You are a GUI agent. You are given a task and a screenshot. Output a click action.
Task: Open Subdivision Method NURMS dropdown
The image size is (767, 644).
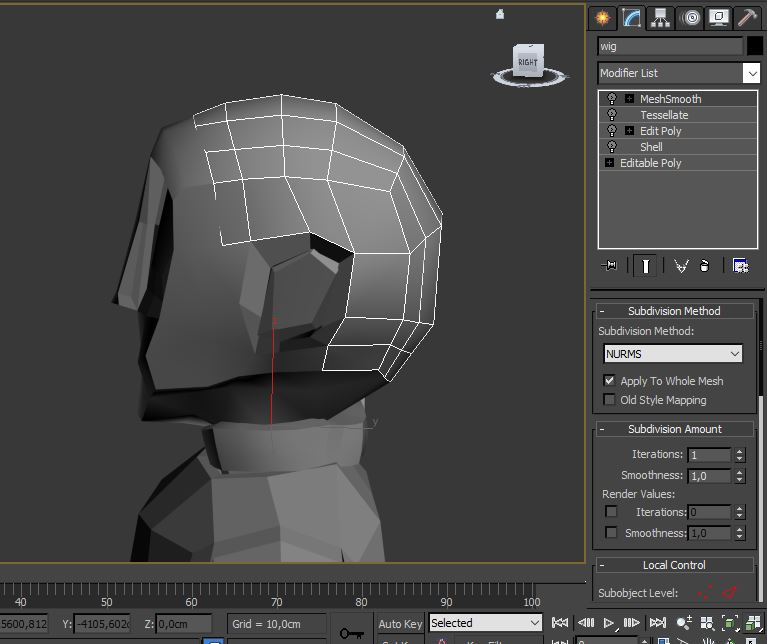click(x=673, y=354)
